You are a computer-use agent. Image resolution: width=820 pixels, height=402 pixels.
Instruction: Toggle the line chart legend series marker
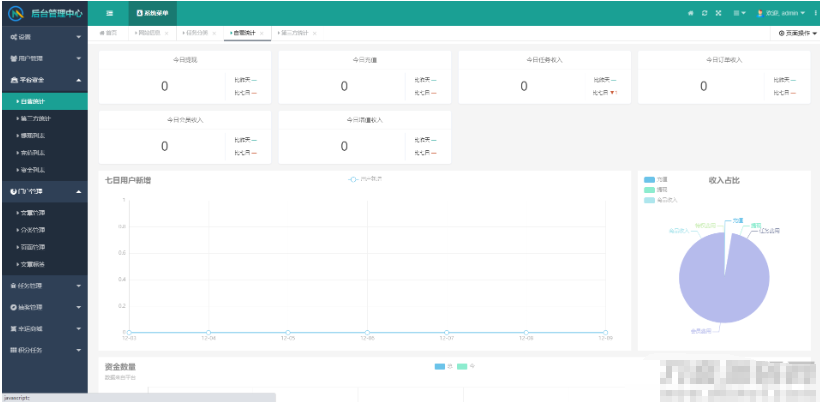coord(353,179)
